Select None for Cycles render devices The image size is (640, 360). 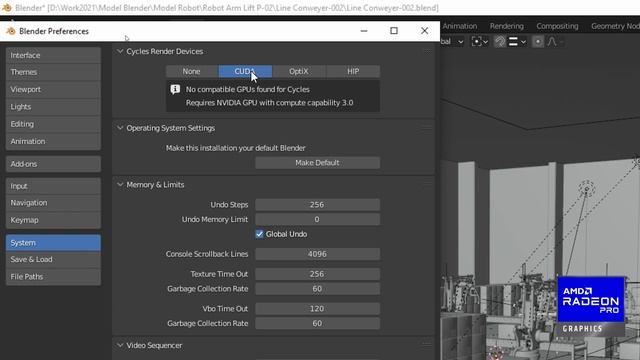(191, 71)
